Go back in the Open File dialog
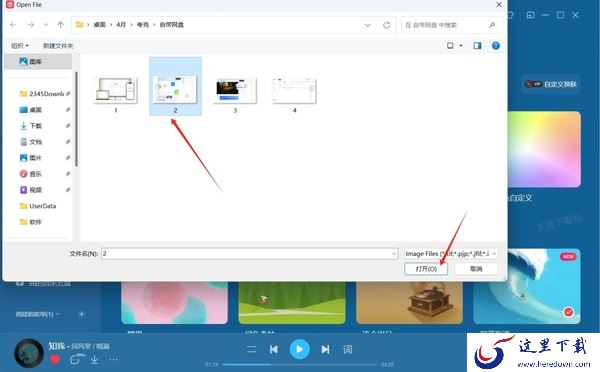The height and width of the screenshot is (372, 600). pos(13,25)
